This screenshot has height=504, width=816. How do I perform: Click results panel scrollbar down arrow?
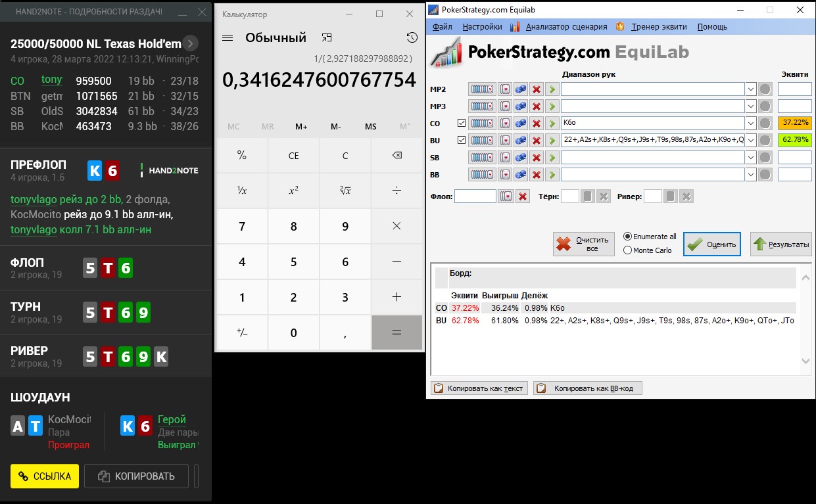coord(806,361)
